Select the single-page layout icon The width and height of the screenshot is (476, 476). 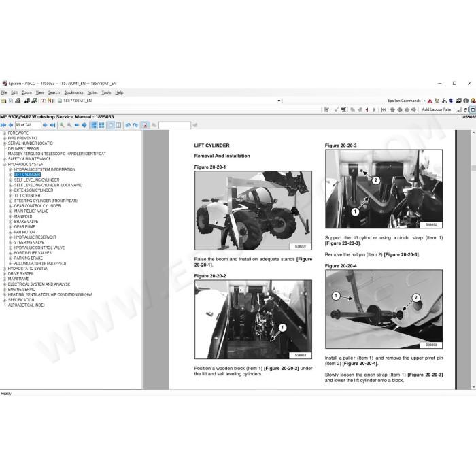[x=94, y=125]
